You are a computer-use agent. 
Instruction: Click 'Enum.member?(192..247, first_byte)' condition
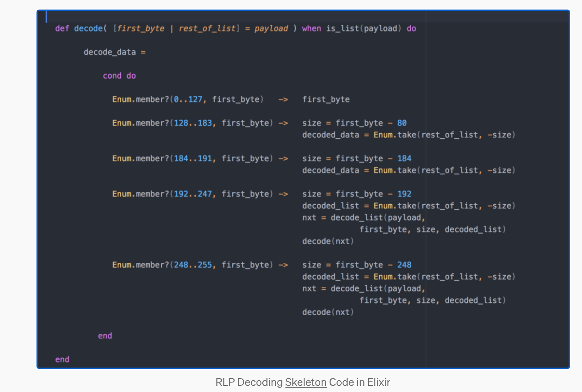[x=192, y=194]
